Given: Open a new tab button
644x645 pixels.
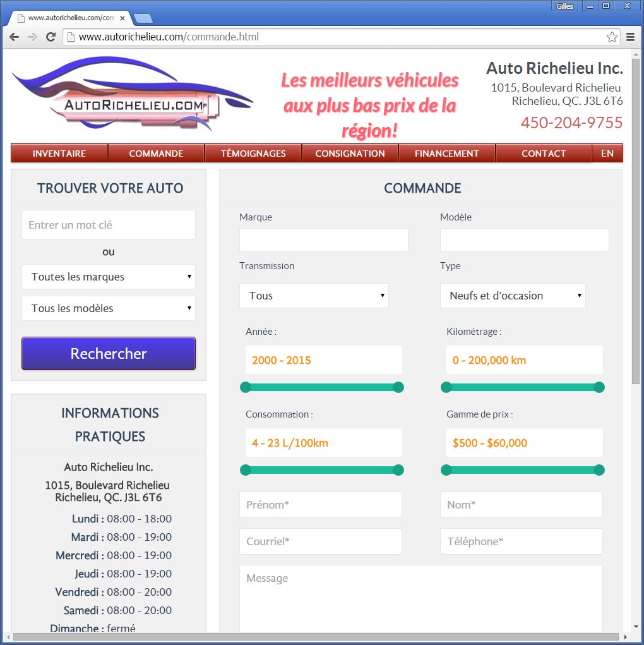Looking at the screenshot, I should click(x=143, y=18).
